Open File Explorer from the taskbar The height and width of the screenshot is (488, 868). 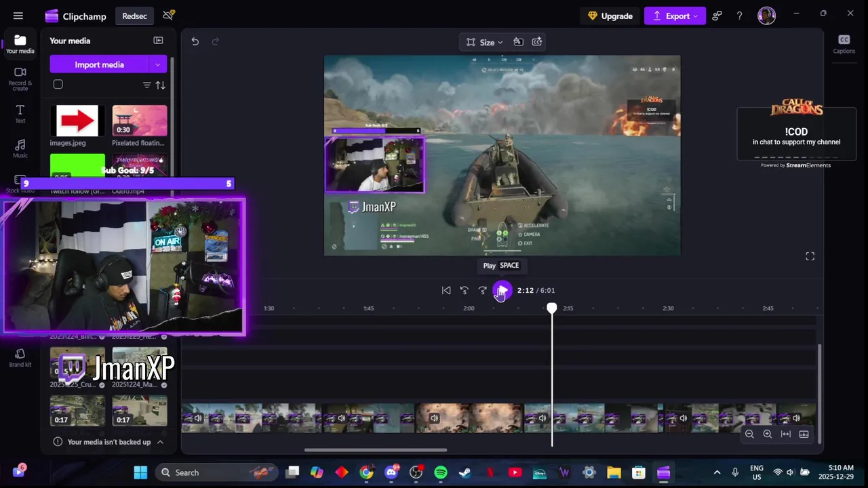coord(614,472)
